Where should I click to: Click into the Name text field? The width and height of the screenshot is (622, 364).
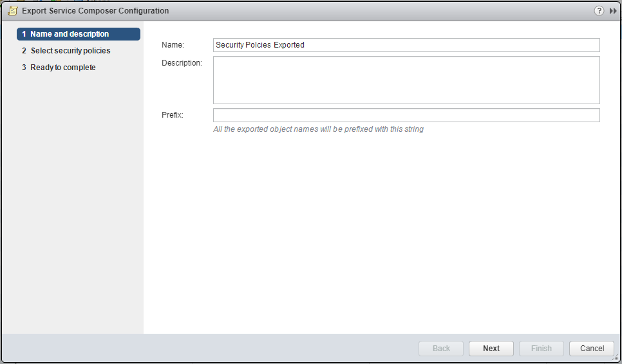tap(406, 45)
